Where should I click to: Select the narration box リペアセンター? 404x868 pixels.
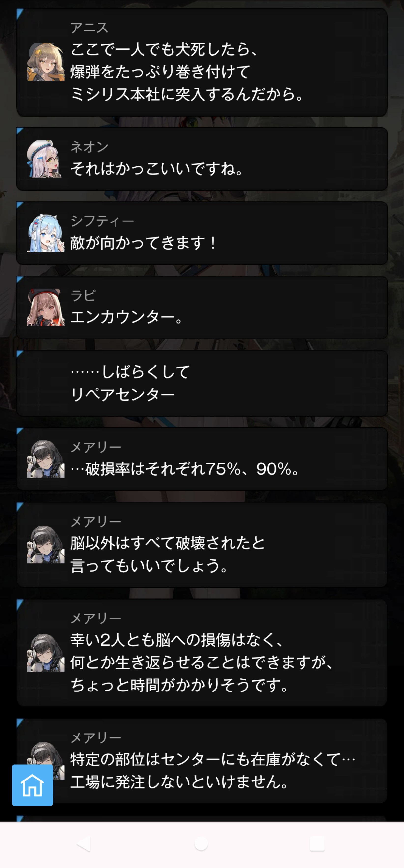point(202,383)
